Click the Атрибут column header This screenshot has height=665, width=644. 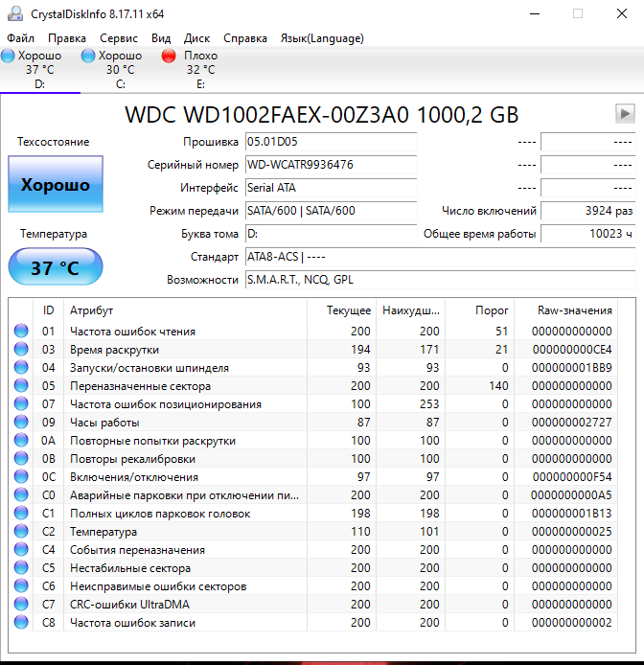click(185, 310)
